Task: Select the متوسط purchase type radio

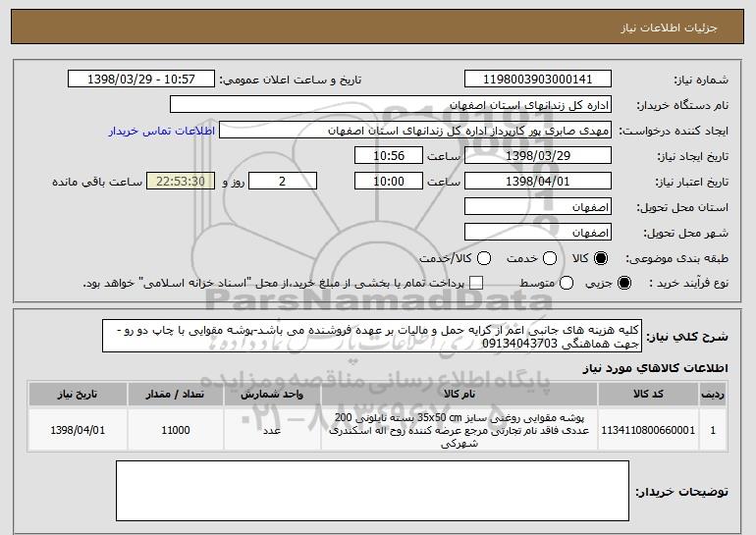Action: pos(567,283)
